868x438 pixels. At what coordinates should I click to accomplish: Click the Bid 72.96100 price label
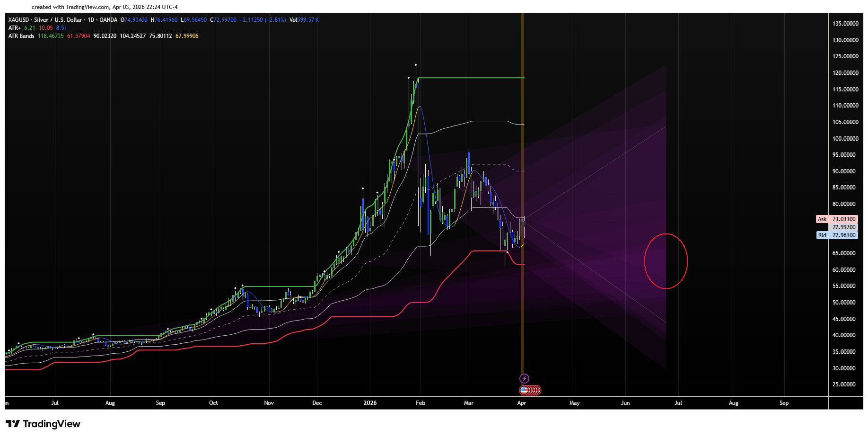[837, 235]
